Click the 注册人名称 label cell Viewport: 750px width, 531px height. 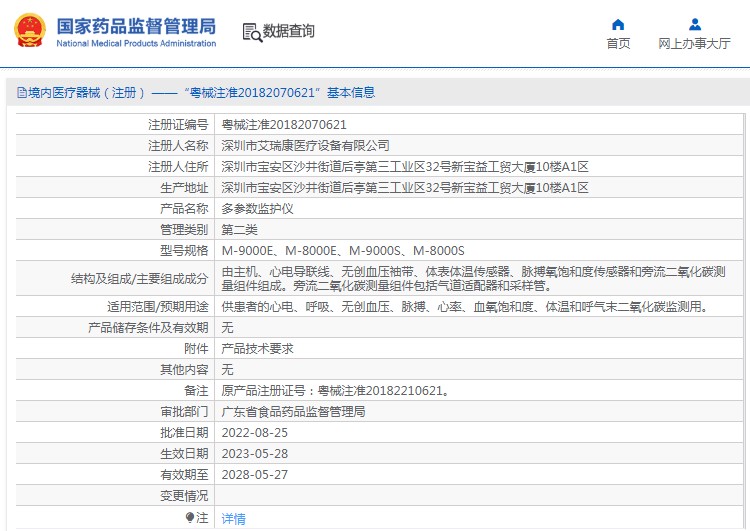(x=115, y=146)
